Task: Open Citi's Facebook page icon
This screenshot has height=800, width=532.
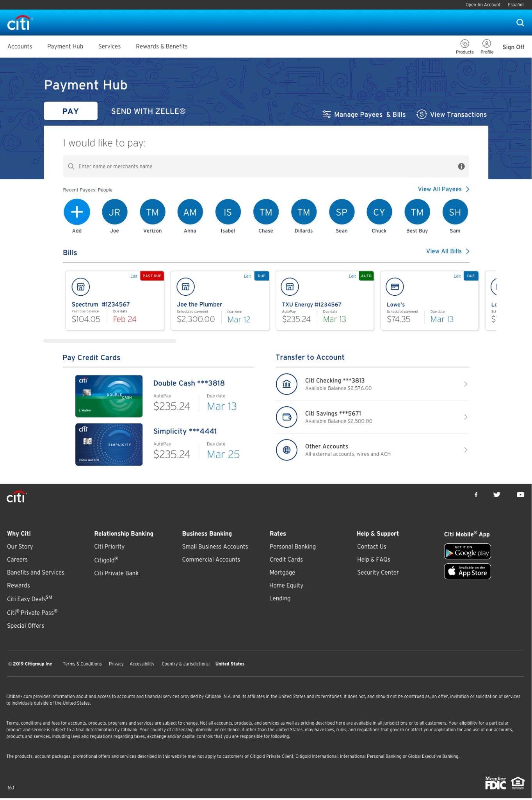Action: tap(476, 495)
